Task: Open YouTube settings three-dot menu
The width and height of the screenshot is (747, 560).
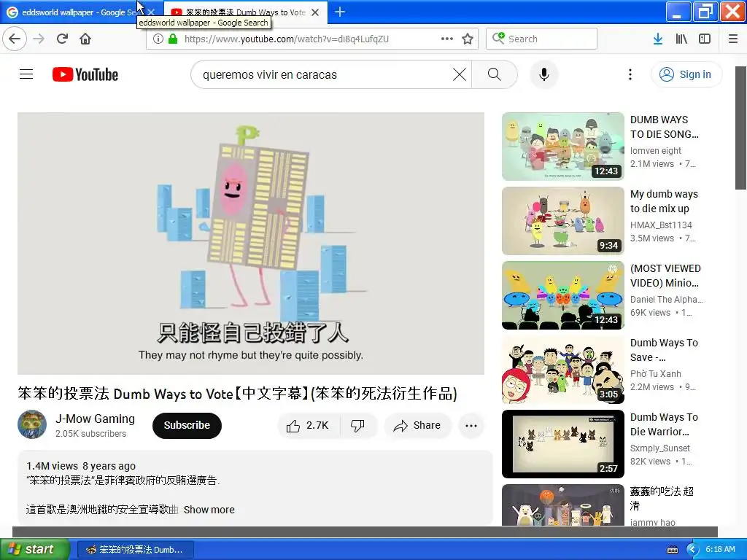Action: [x=630, y=75]
